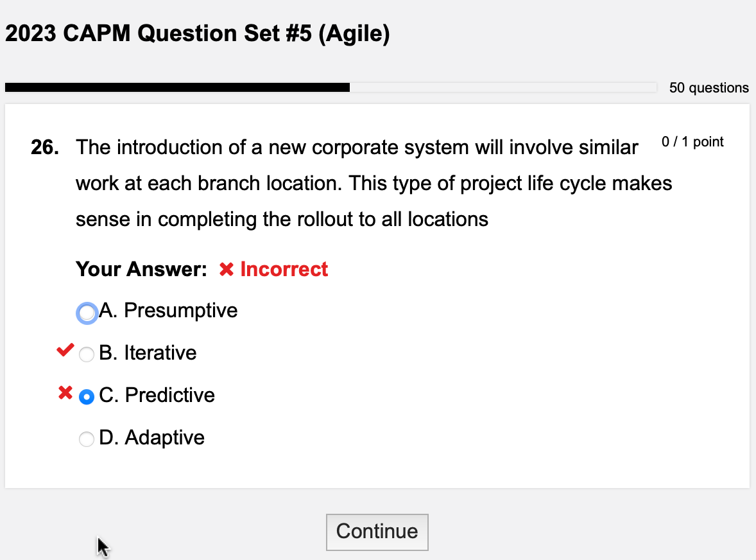
Task: Click the Incorrect result text
Action: (x=283, y=269)
